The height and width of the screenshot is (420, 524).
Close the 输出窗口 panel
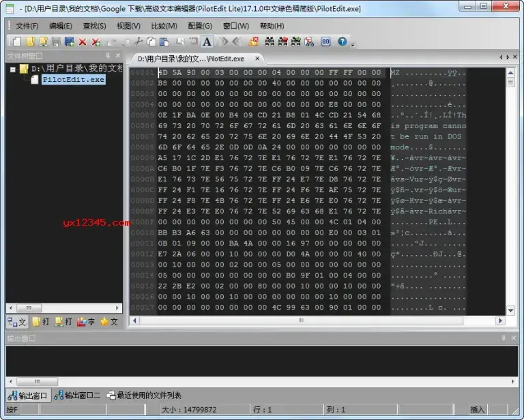click(x=514, y=338)
